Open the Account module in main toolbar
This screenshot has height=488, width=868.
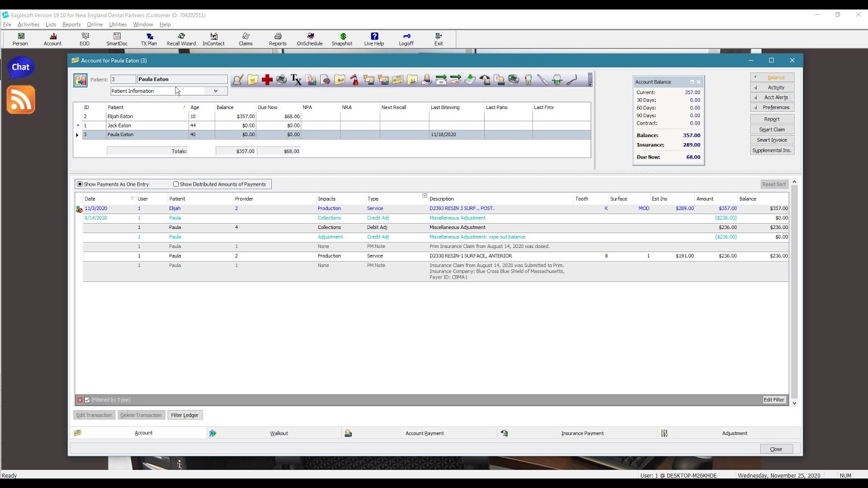(x=52, y=39)
